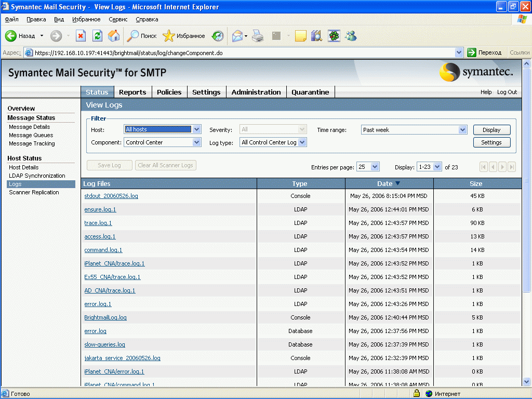
Task: Click the Print toolbar icon
Action: (x=258, y=36)
